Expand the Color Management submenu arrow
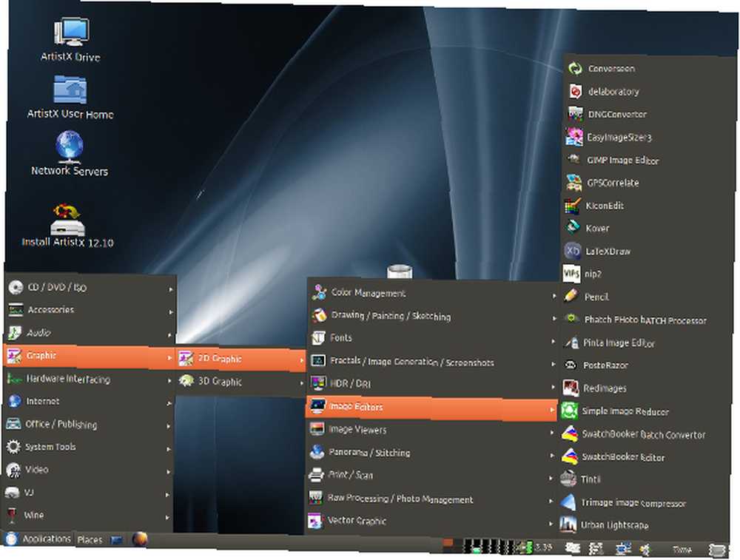The image size is (740, 560). click(554, 296)
